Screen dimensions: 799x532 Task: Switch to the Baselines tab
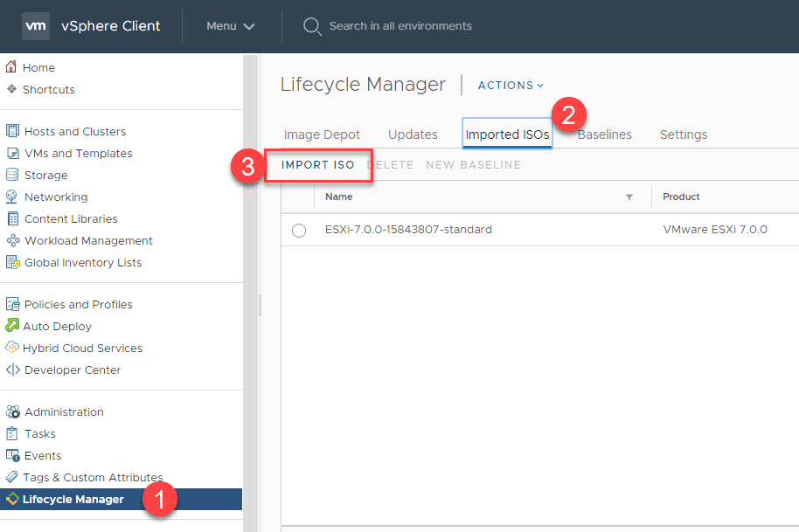[604, 135]
